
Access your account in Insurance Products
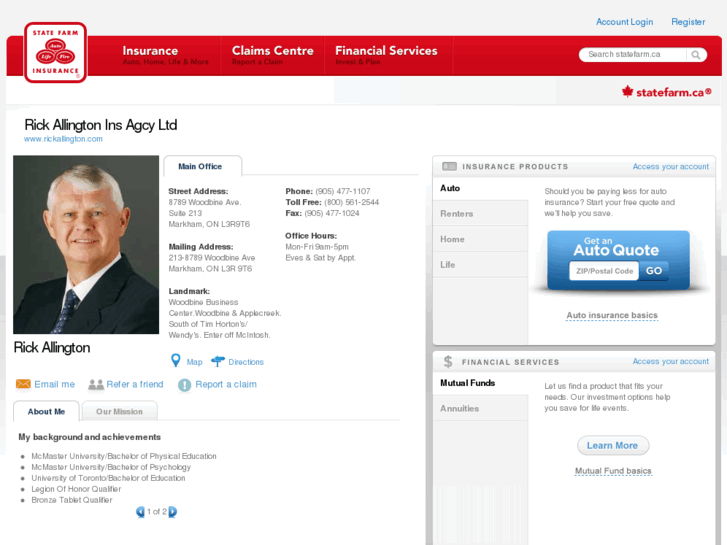(670, 167)
